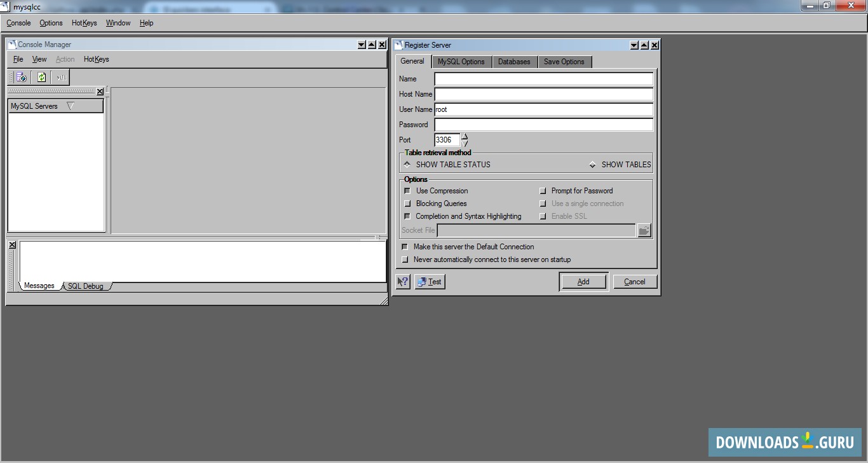Minimize the mysqlcc main window
Image resolution: width=868 pixels, height=463 pixels.
[x=810, y=6]
